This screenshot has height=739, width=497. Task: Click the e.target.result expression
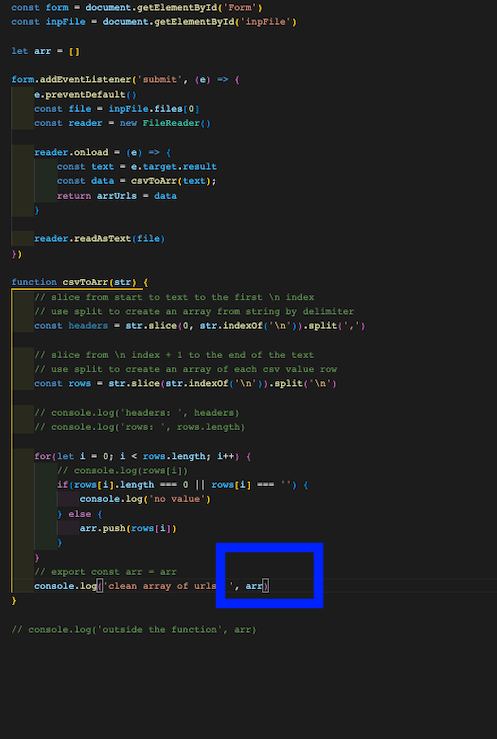coord(174,166)
